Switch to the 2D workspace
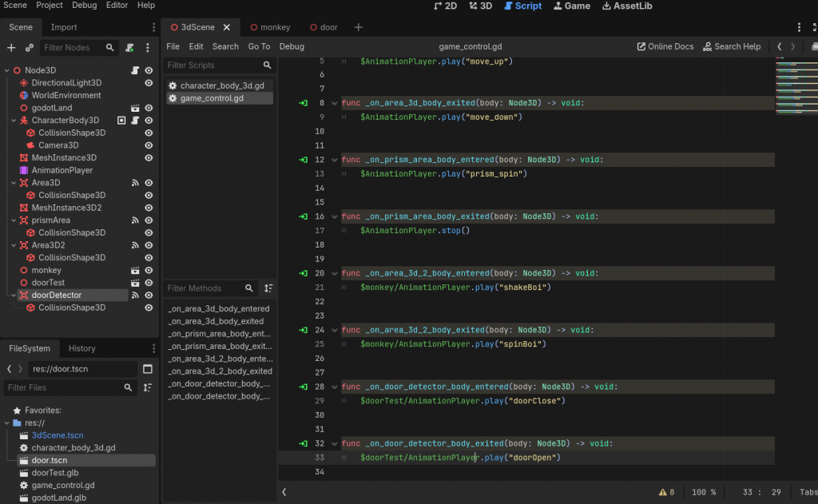Image resolution: width=818 pixels, height=504 pixels. (x=444, y=6)
